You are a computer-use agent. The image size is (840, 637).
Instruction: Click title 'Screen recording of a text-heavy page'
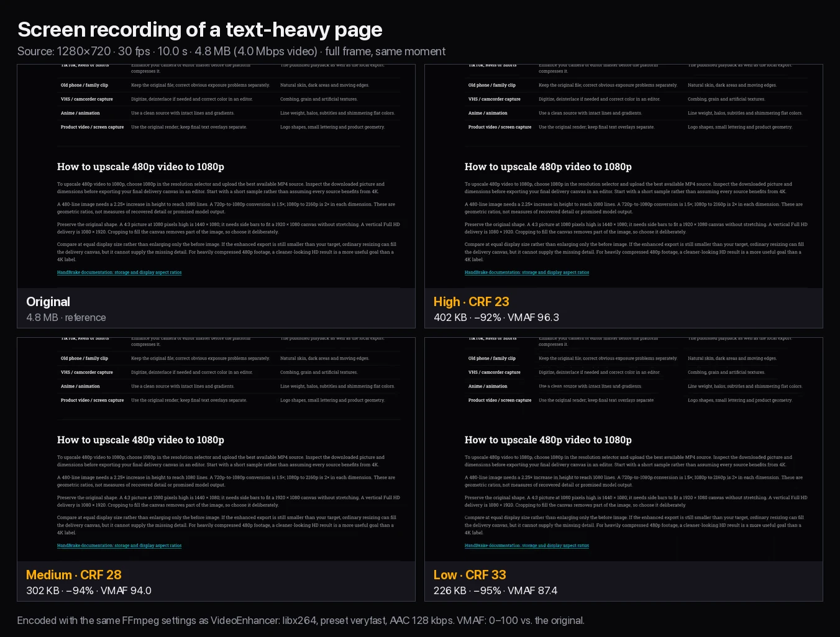(199, 29)
